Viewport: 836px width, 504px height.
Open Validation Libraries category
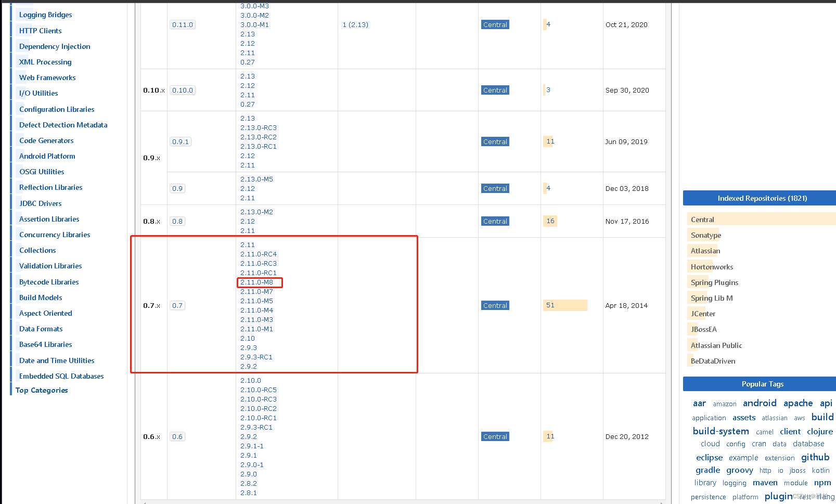[50, 266]
